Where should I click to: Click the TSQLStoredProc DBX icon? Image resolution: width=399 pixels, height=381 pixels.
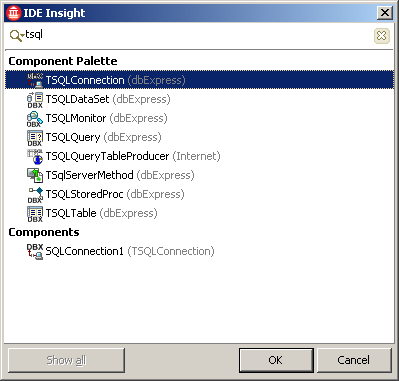point(35,195)
